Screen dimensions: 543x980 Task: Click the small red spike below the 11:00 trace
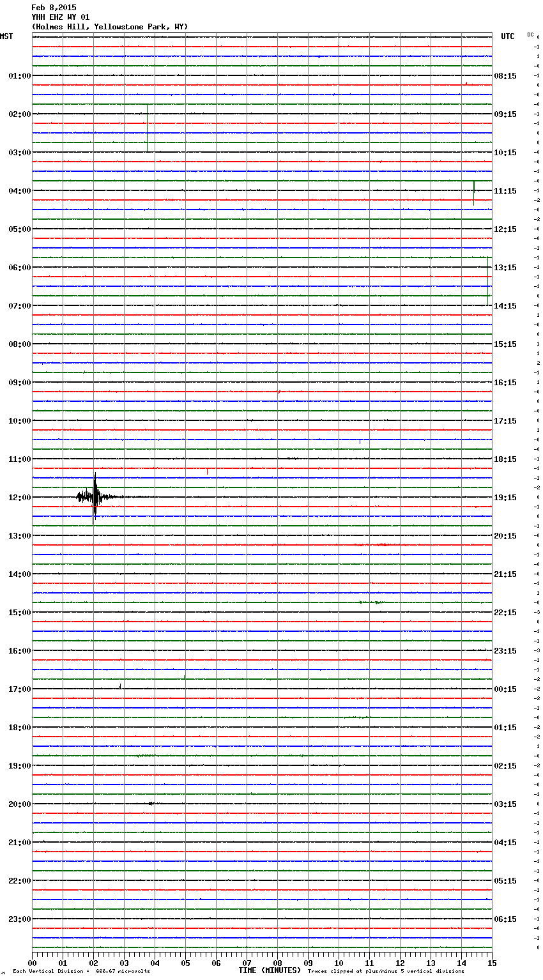[x=207, y=471]
